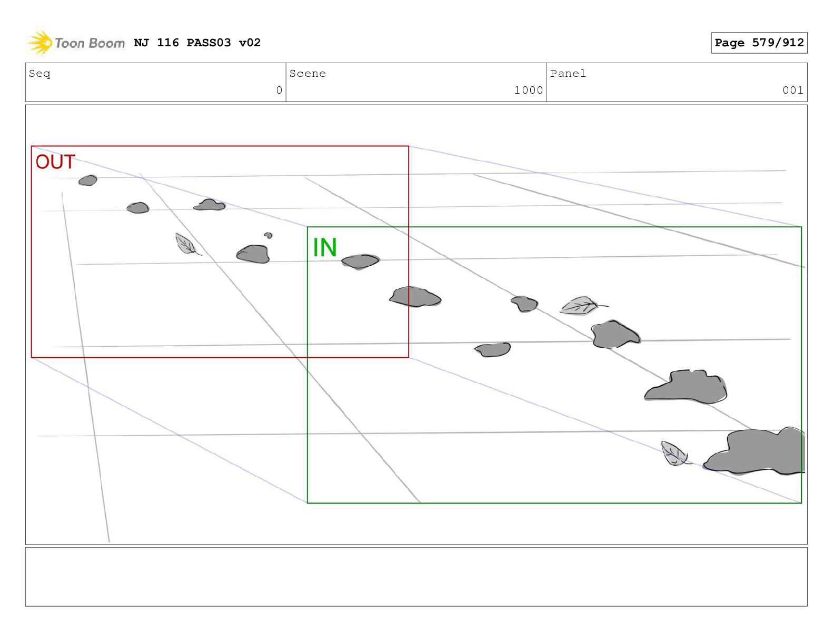This screenshot has height=644, width=834.
Task: Click the gray blob right of IN label
Action: click(x=360, y=261)
